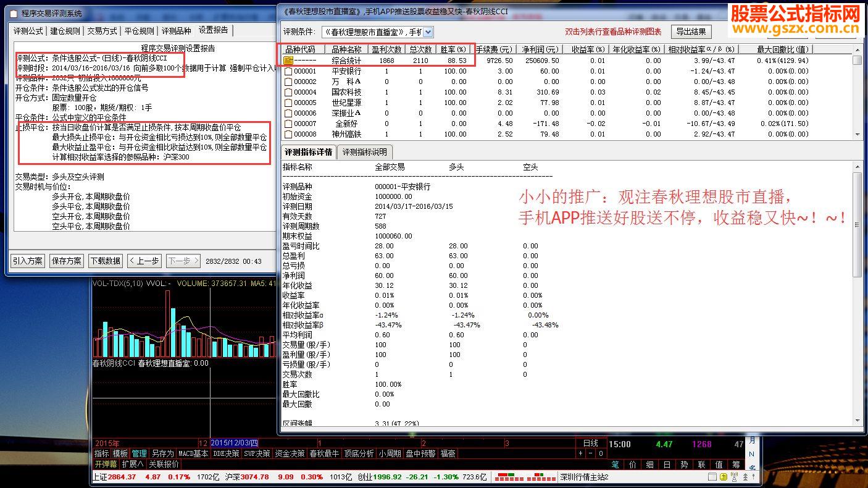Screen dimensions: 868x488
Task: Click the 保存方案 button
Action: 66,261
